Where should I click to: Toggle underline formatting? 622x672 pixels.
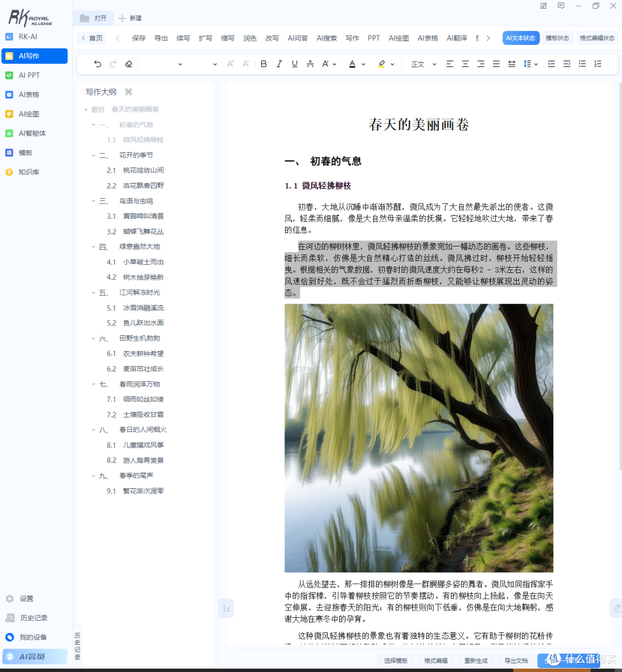(x=294, y=64)
